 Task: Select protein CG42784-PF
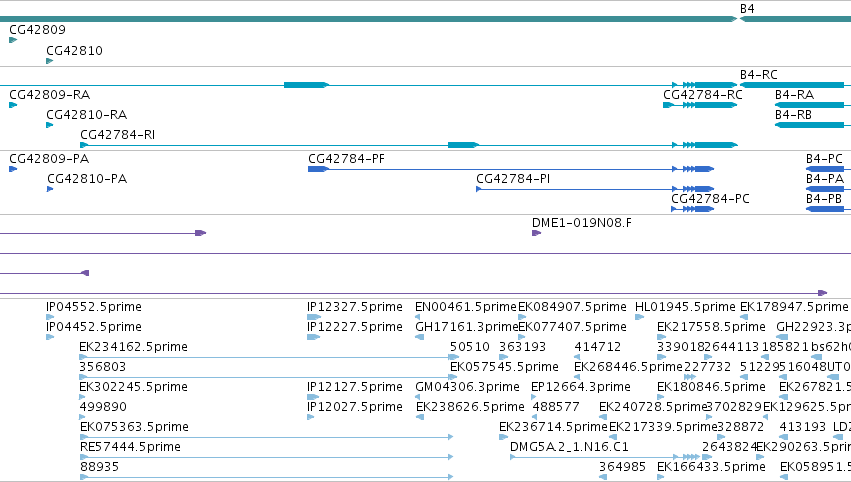(346, 158)
